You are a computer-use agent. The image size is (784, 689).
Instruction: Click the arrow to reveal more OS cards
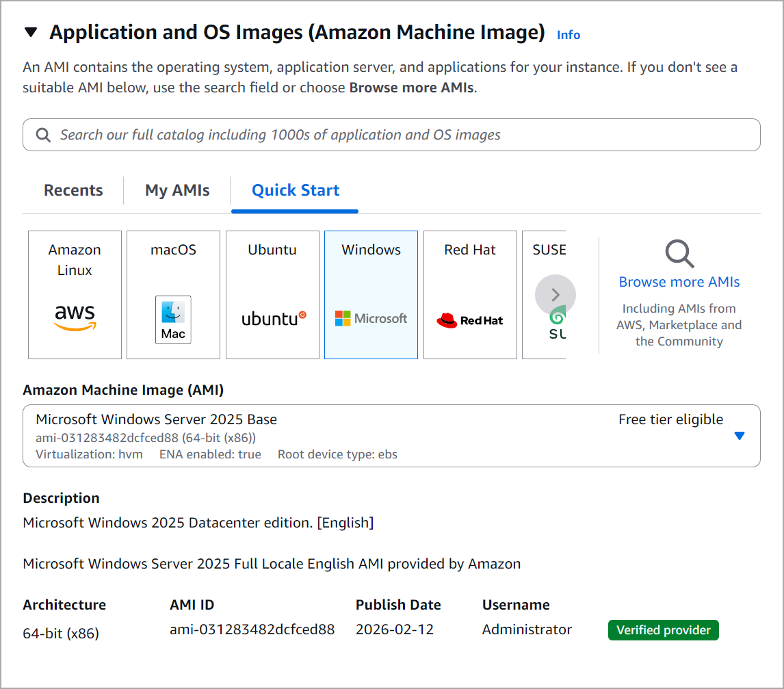pyautogui.click(x=556, y=294)
